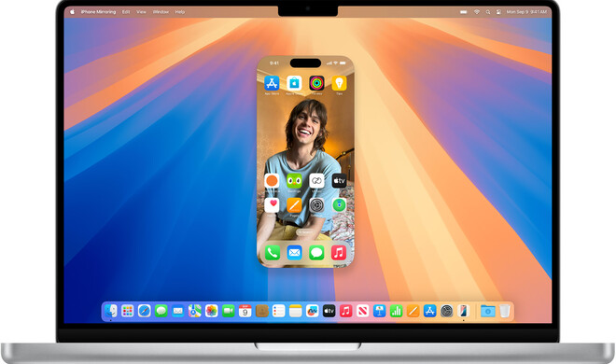Open News in the Mac Dock

tap(363, 311)
